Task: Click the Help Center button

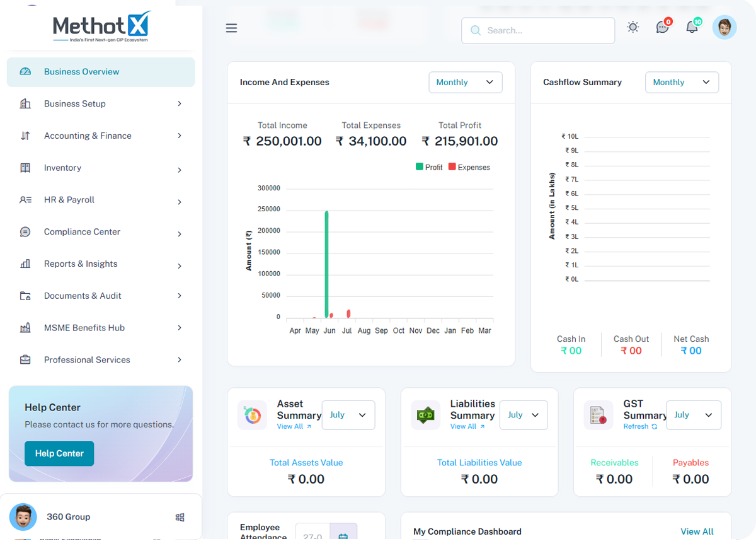Action: coord(59,453)
